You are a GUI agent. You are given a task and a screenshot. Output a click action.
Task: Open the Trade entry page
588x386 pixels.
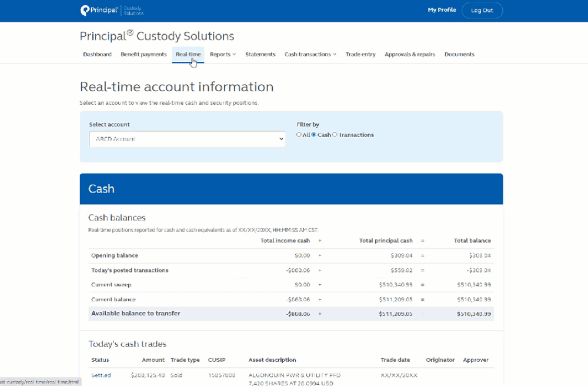coord(360,54)
